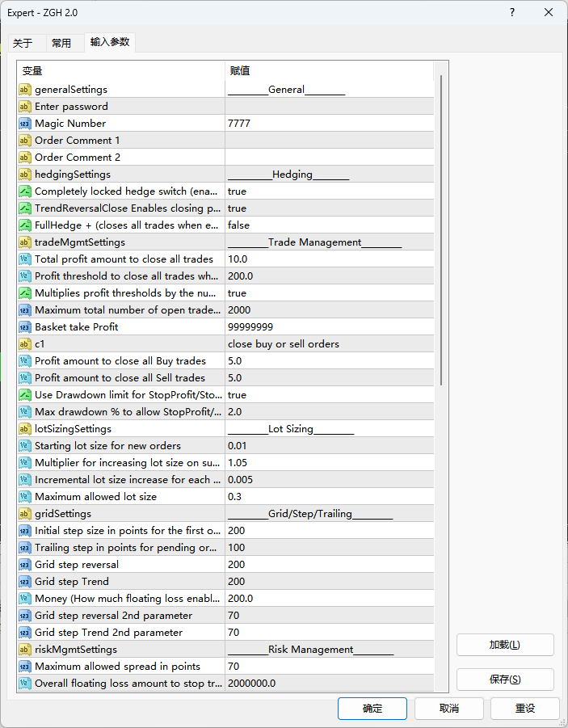This screenshot has height=728, width=568.
Task: Click the double-type icon beside Basket take Profit
Action: click(24, 327)
